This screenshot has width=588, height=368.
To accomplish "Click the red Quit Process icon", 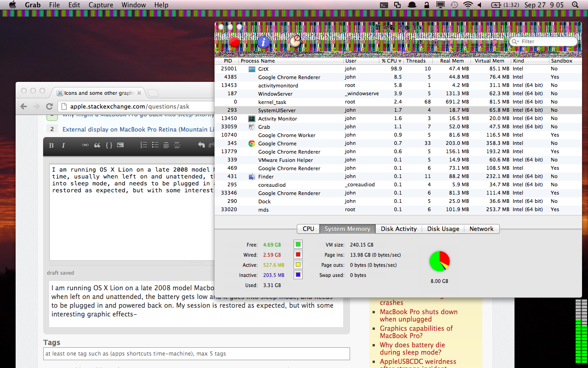I will [x=234, y=42].
